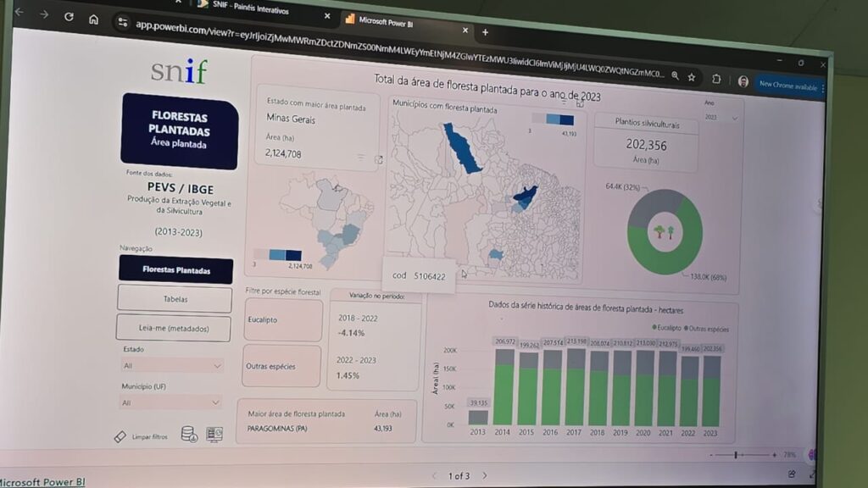Go to the previous report page arrow
This screenshot has height=488, width=868.
pos(434,475)
